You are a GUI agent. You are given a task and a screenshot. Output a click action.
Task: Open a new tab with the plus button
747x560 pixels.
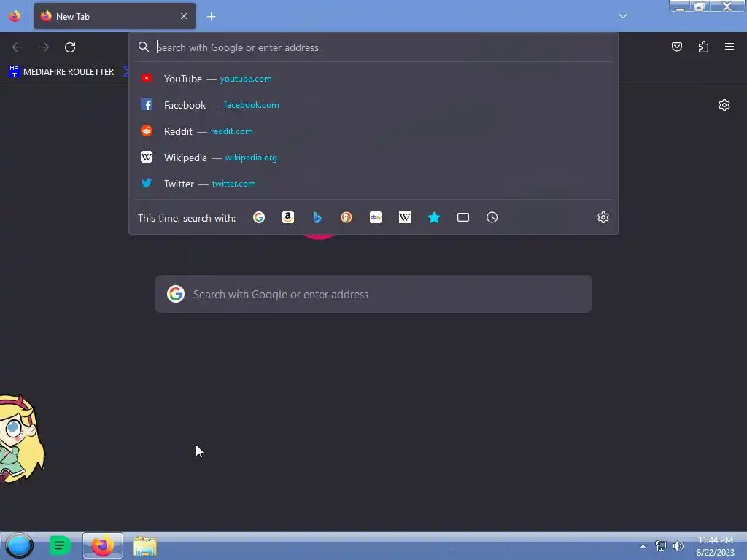[211, 17]
